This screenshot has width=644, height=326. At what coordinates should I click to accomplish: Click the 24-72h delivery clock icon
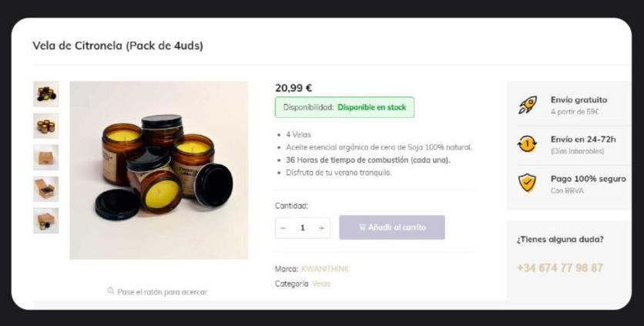[527, 144]
